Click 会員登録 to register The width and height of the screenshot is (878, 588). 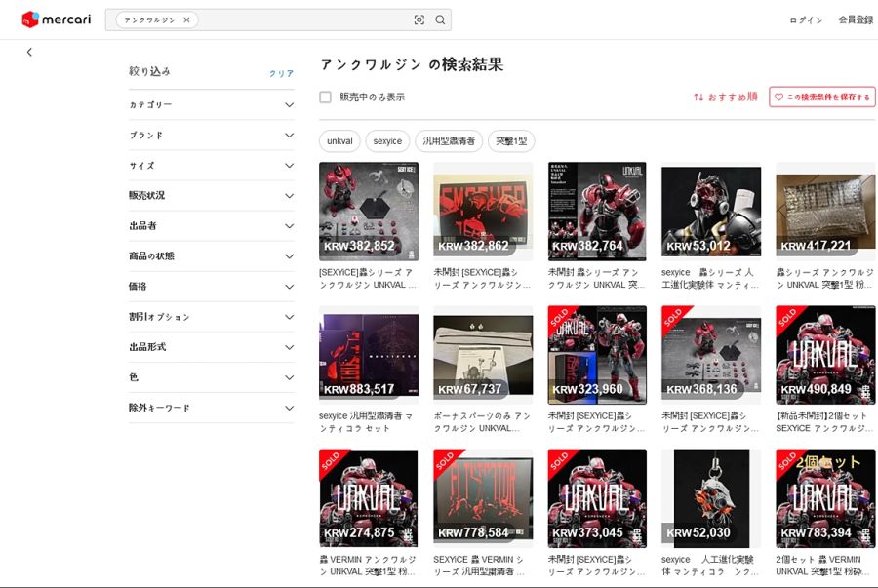coord(856,20)
